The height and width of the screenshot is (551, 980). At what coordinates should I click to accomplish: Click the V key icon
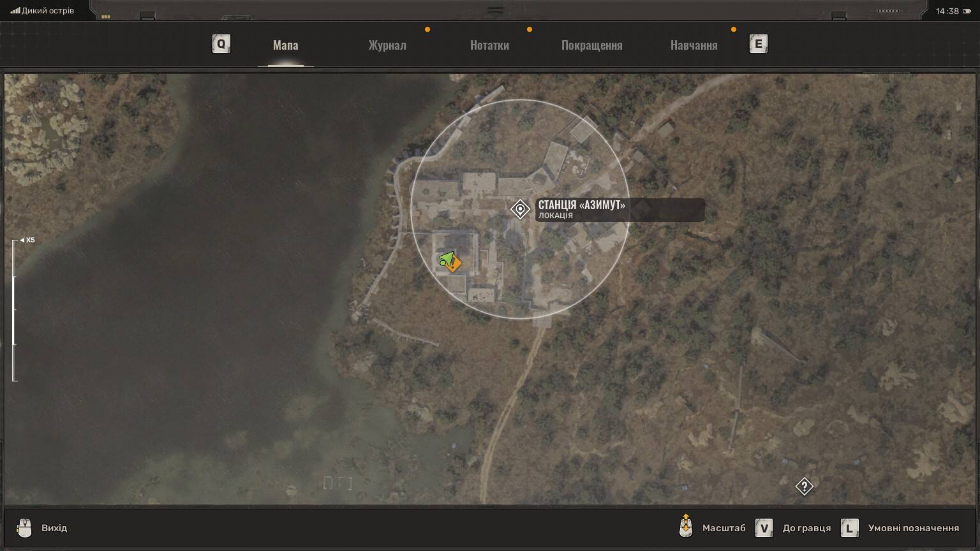[x=764, y=528]
